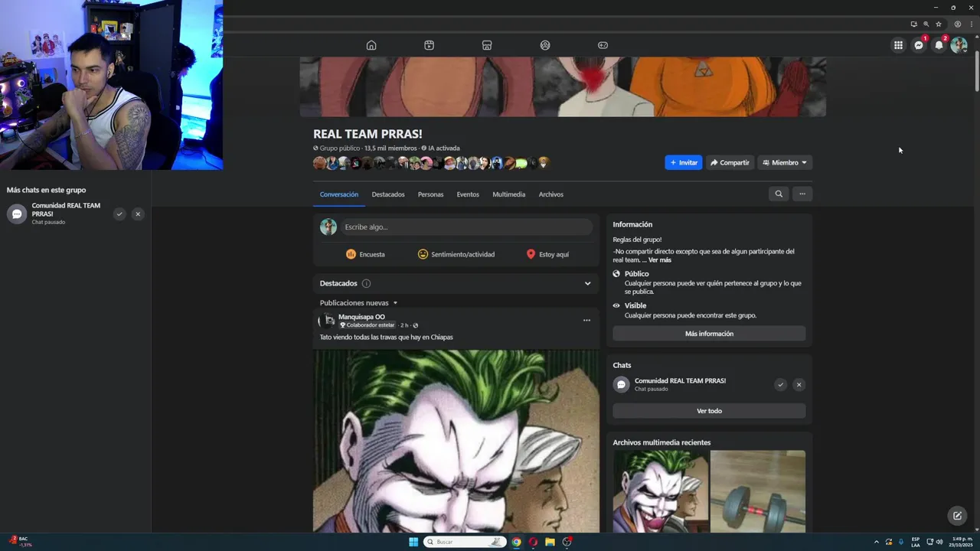Open the Reels video icon in navigation

429,45
